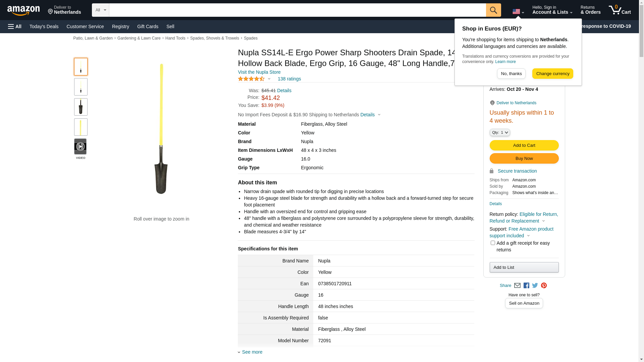Screen dimensions: 644x362
Task: Click the Add to Cart button
Action: pos(524,145)
